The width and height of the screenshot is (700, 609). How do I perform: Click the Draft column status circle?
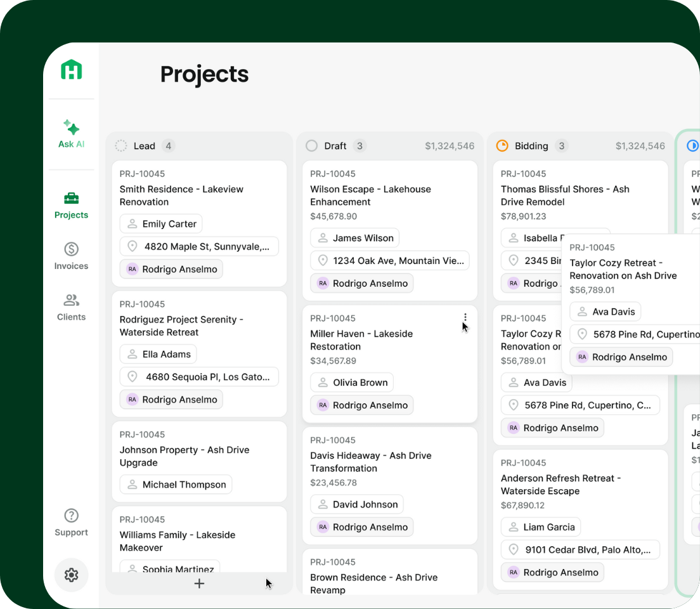(x=311, y=146)
